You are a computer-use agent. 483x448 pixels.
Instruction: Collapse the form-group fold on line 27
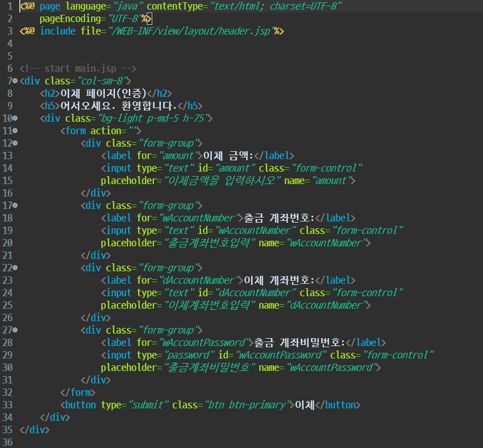(x=15, y=330)
